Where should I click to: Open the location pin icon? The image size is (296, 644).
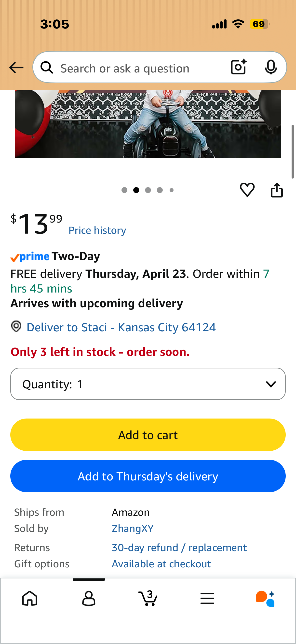(x=16, y=326)
